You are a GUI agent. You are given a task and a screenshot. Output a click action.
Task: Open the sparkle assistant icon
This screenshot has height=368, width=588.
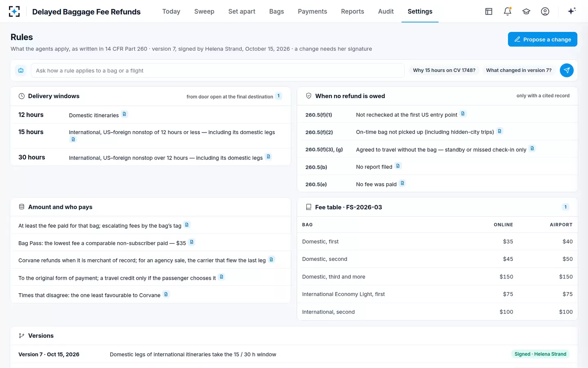pos(572,11)
